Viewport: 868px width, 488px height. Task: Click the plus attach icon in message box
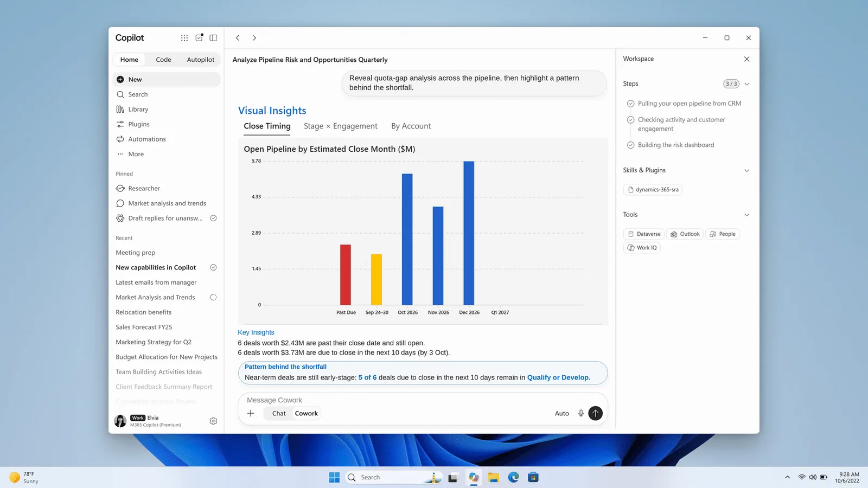251,413
